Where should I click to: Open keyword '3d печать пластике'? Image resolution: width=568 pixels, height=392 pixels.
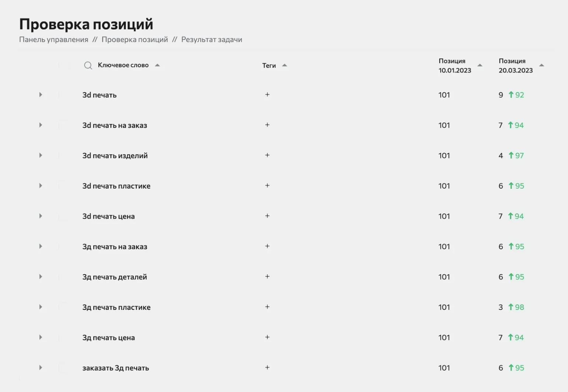116,186
